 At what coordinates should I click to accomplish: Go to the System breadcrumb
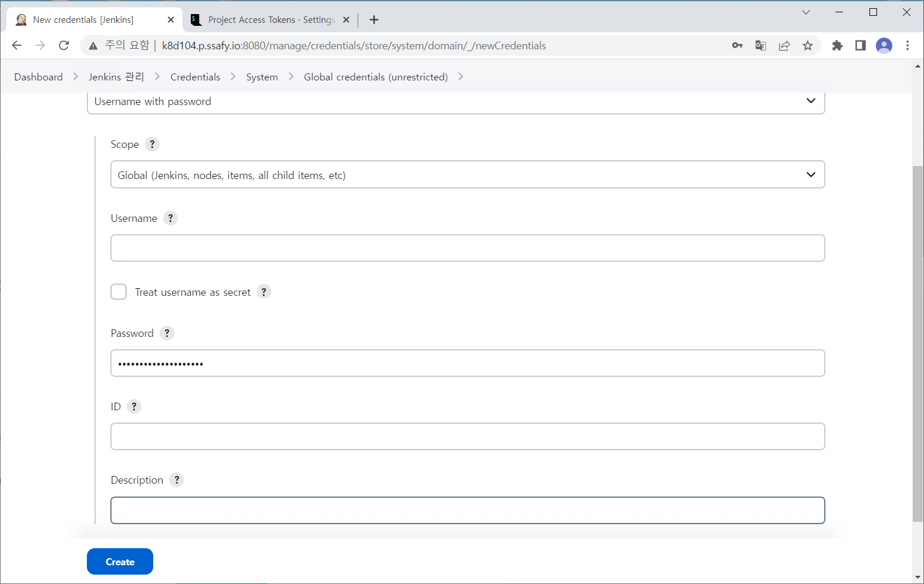click(262, 77)
